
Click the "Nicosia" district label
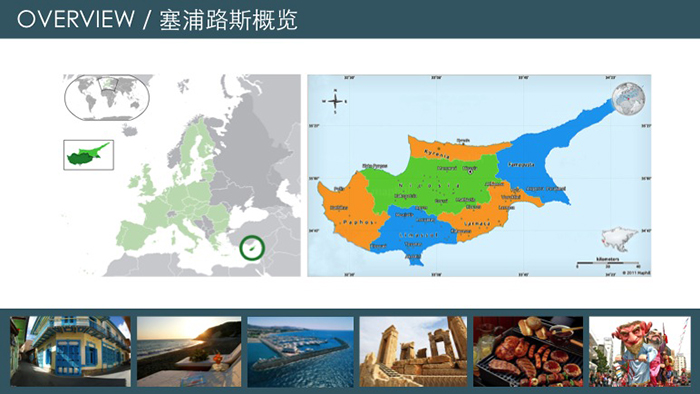[x=429, y=185]
